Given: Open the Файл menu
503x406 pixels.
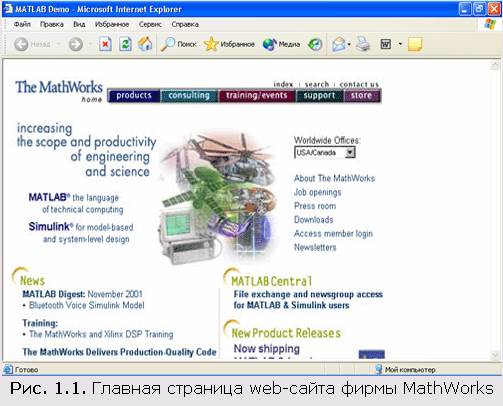Looking at the screenshot, I should [22, 24].
